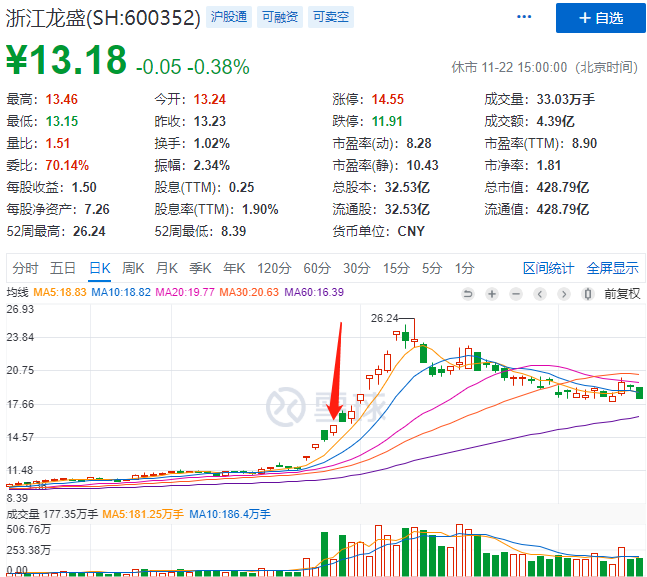This screenshot has height=577, width=647.
Task: Click the current price ¥13.18
Action: click(x=66, y=61)
